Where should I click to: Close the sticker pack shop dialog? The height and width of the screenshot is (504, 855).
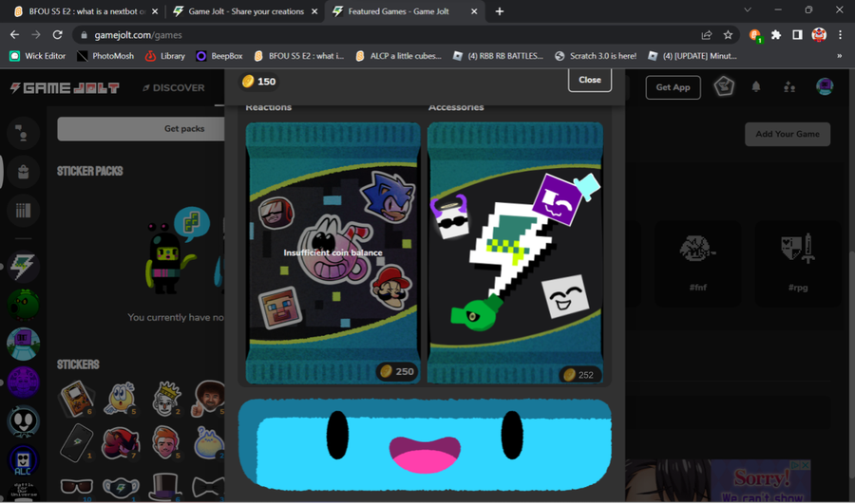pos(589,80)
